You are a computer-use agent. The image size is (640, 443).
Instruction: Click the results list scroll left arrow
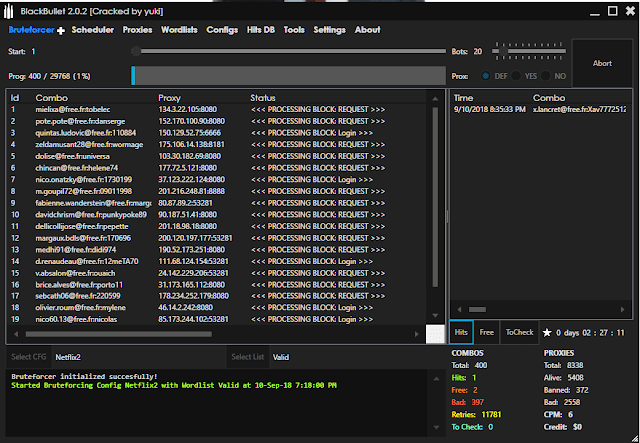[16, 334]
